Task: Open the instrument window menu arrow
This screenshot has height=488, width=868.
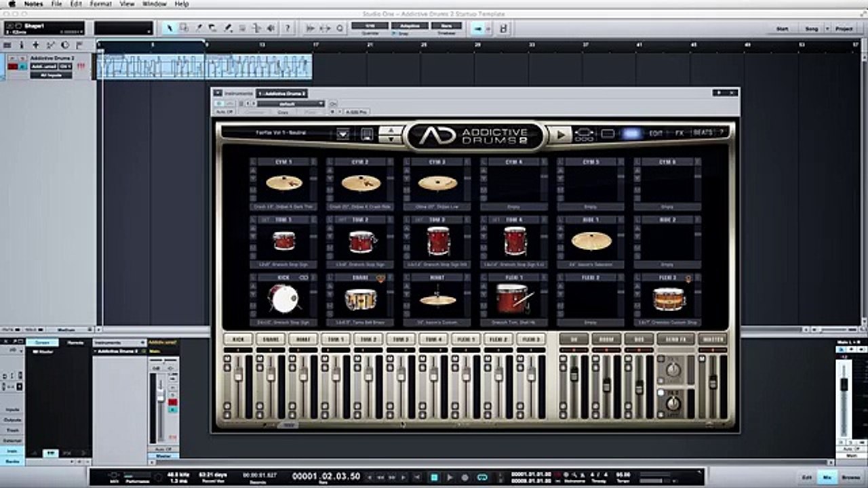Action: pyautogui.click(x=218, y=93)
